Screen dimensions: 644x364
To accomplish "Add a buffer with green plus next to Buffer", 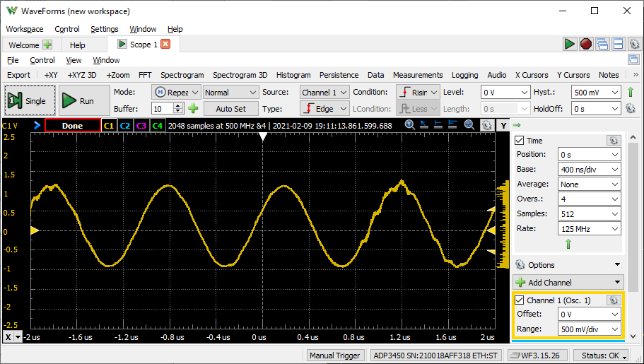I will click(x=193, y=108).
